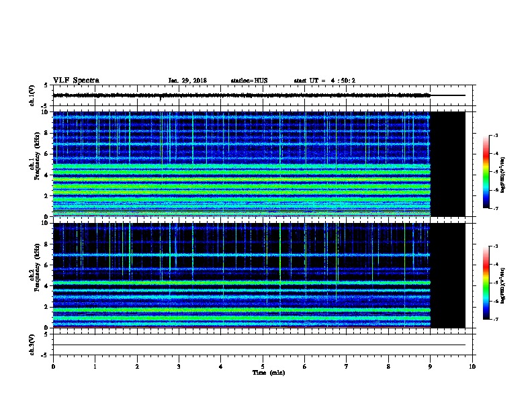Click the "-7" tick on ch.2 colorbar
The width and height of the screenshot is (532, 411).
[x=495, y=319]
